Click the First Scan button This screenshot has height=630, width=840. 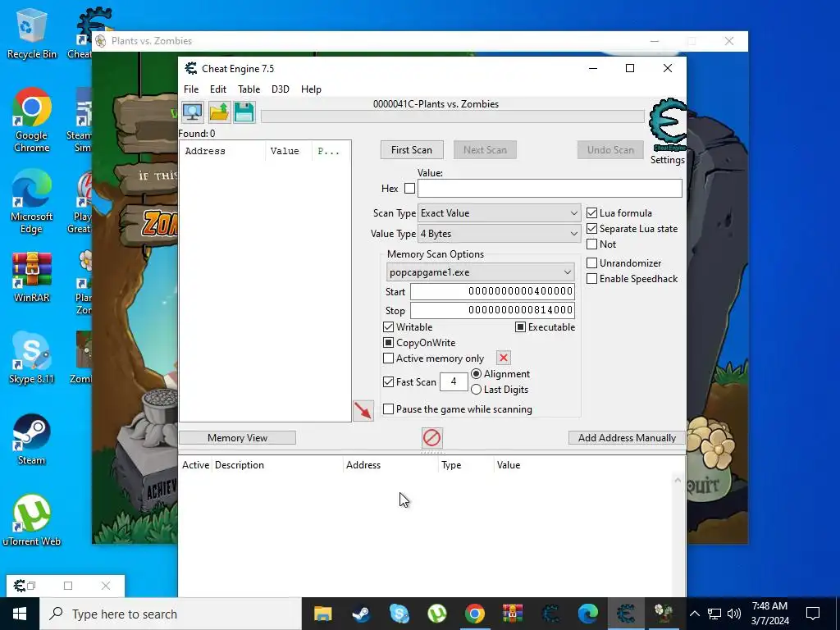412,150
